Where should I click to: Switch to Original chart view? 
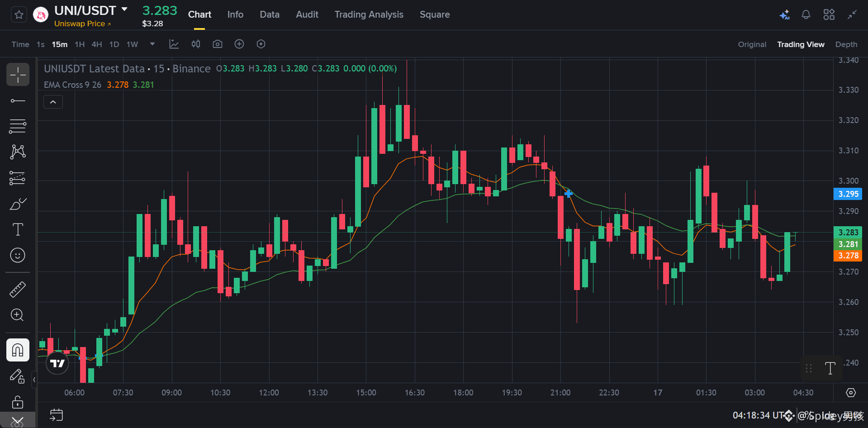tap(752, 44)
